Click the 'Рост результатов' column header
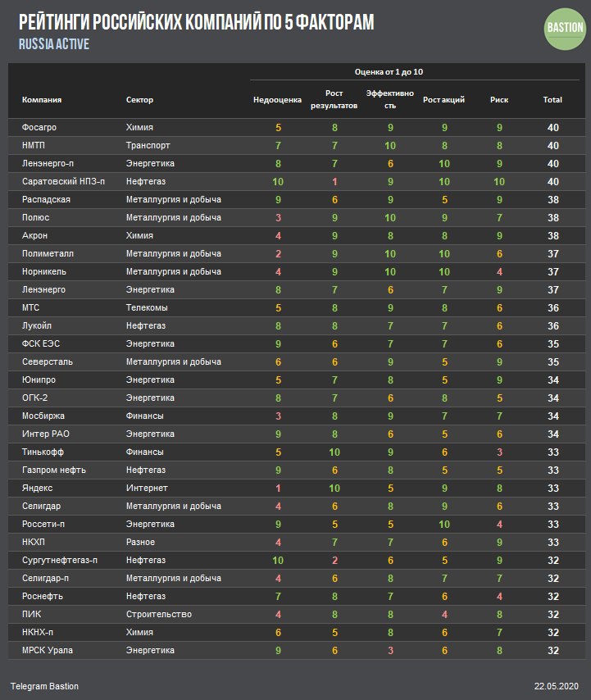The width and height of the screenshot is (591, 700). (334, 99)
